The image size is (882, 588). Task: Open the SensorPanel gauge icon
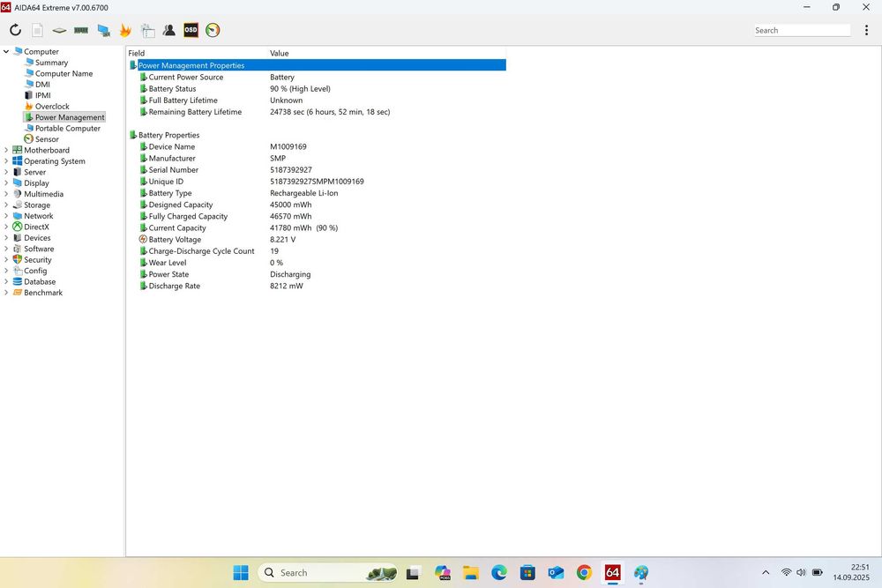(213, 30)
